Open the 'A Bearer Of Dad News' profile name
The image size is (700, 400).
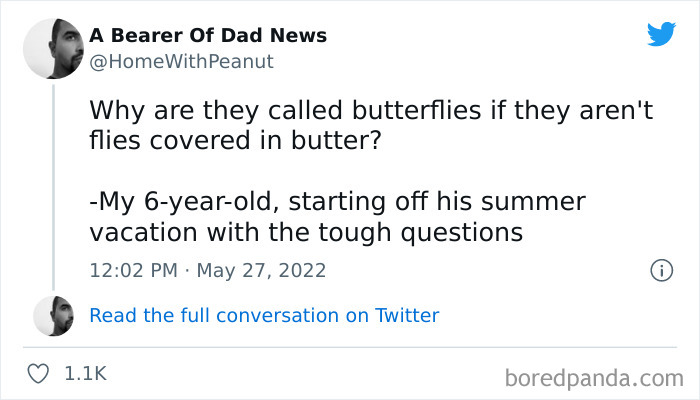pos(208,36)
